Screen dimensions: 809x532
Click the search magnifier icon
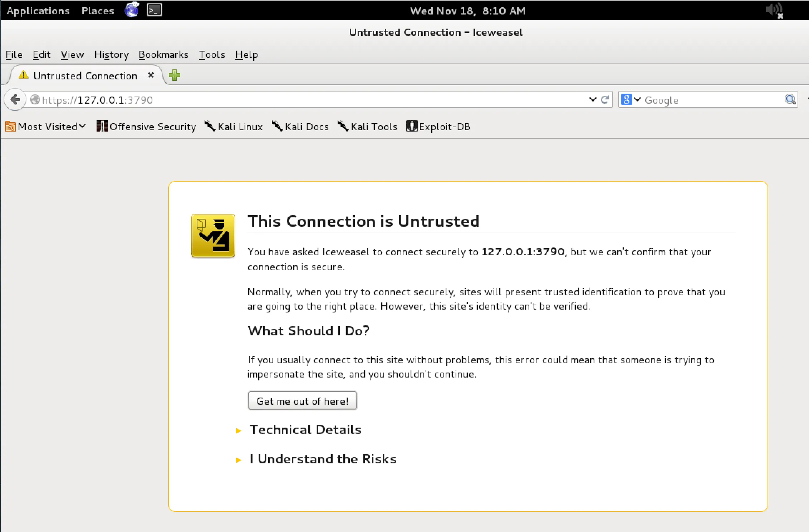click(790, 99)
